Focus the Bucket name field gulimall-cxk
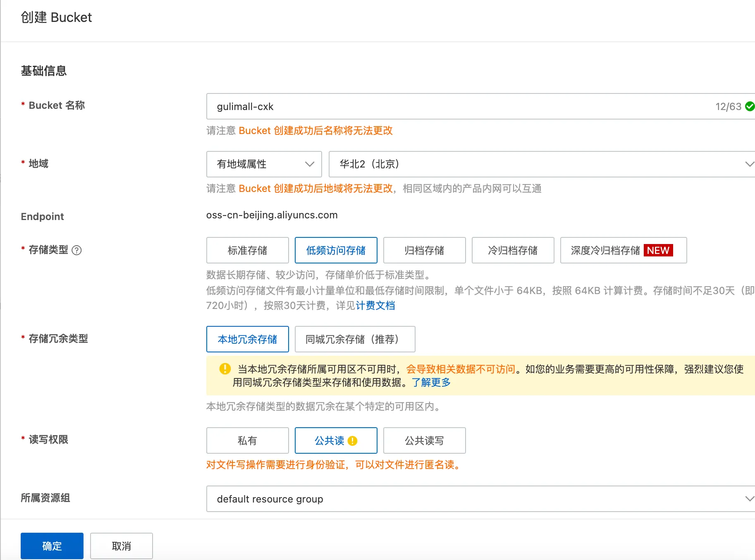 [x=481, y=106]
